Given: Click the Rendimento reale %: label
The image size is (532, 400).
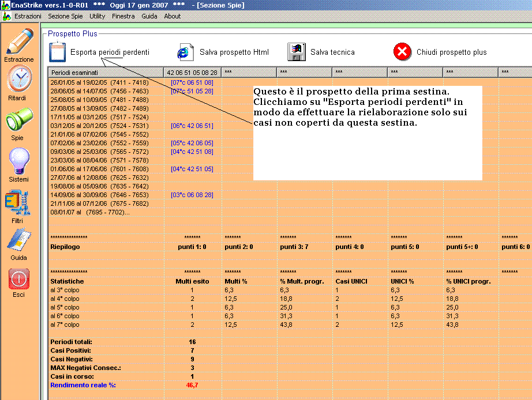Looking at the screenshot, I should [x=83, y=385].
